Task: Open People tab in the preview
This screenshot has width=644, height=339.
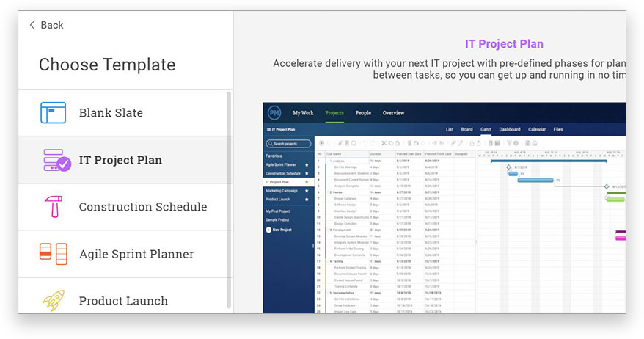Action: 363,112
